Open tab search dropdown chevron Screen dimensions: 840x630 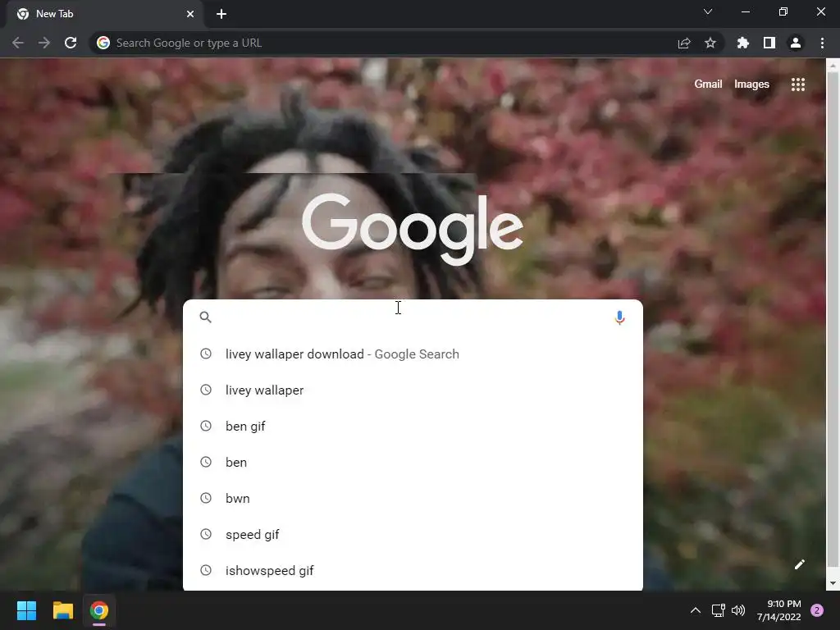coord(708,11)
